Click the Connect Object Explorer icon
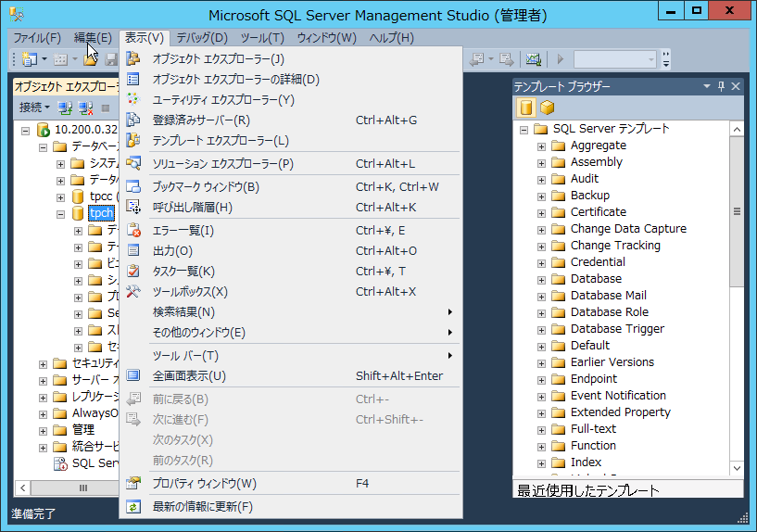This screenshot has height=532, width=757. [65, 108]
